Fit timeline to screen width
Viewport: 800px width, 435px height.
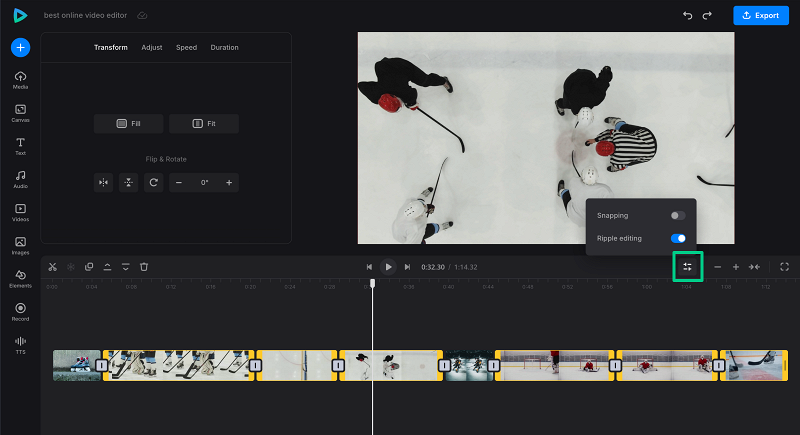pos(754,267)
